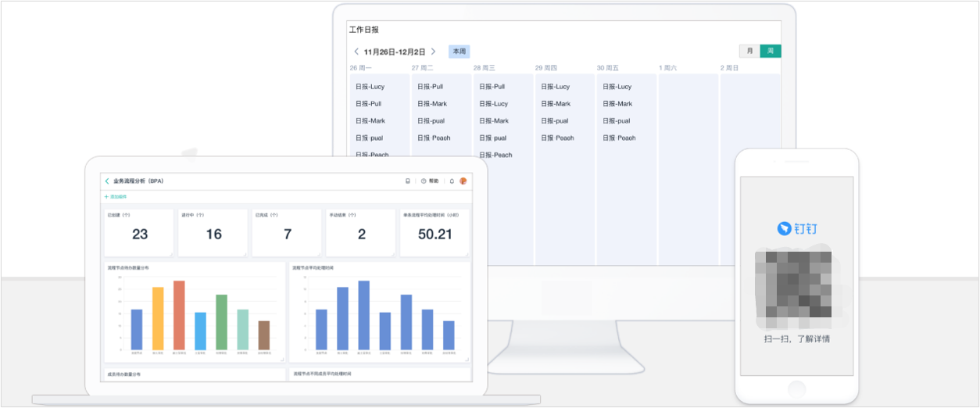The image size is (980, 408).
Task: Click the blurred QR code on the phone
Action: tap(796, 288)
